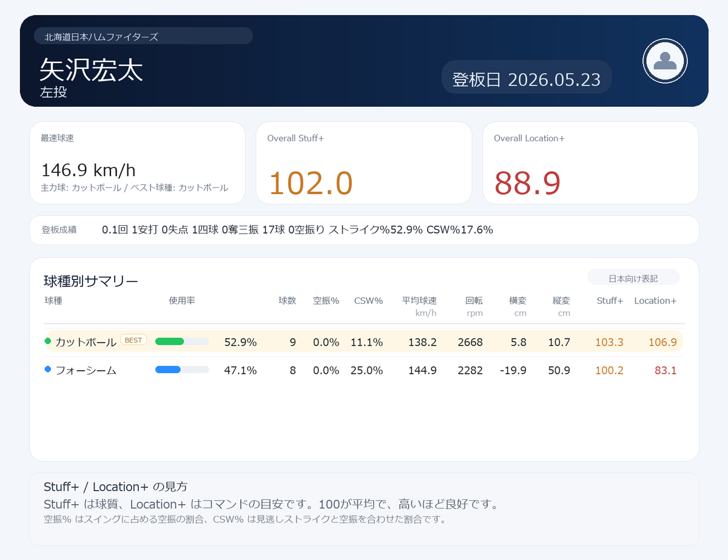Click the 登板成績 stat line label
728x560 pixels.
point(59,230)
